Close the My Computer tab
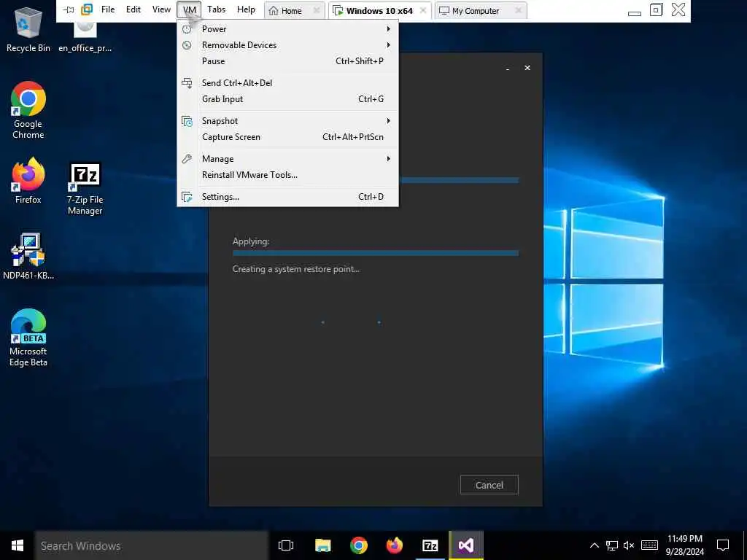 (519, 10)
